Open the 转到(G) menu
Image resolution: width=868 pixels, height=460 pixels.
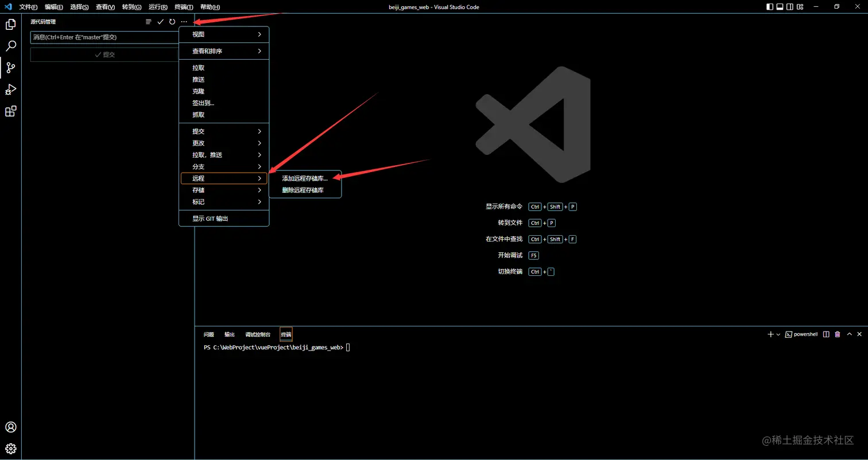131,7
